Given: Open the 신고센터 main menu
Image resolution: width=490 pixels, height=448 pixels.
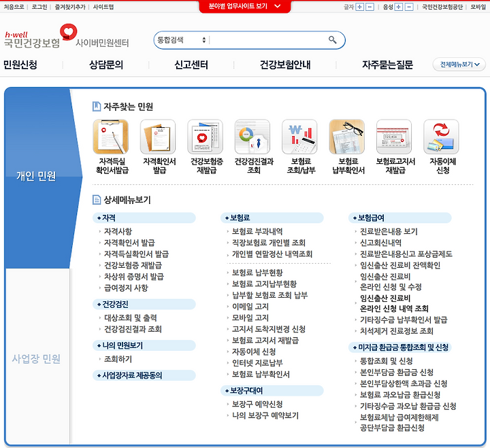Looking at the screenshot, I should tap(191, 65).
